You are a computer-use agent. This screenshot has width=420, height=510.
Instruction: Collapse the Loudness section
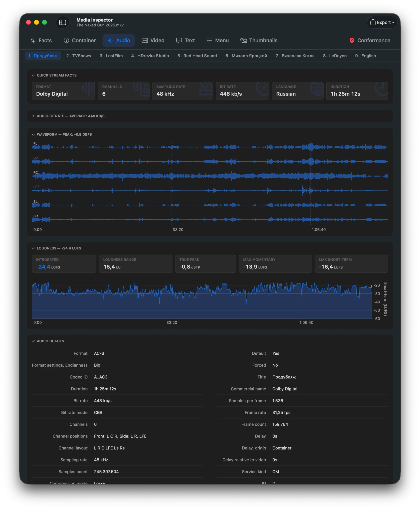pos(33,248)
